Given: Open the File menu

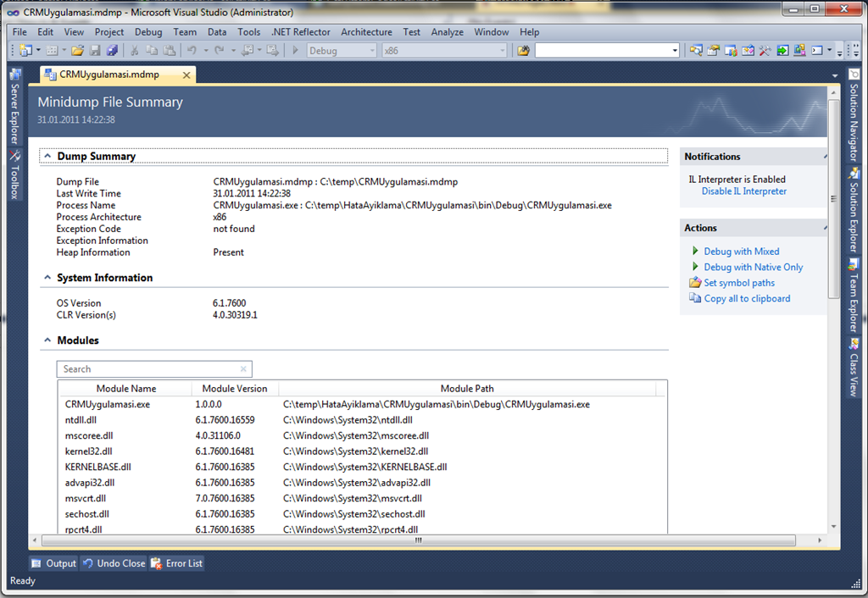Looking at the screenshot, I should pos(19,32).
